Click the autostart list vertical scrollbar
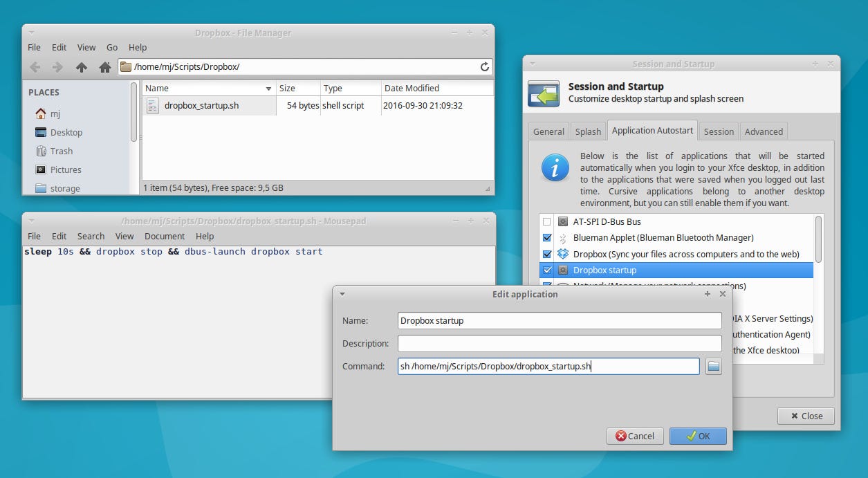This screenshot has width=868, height=478. (x=819, y=239)
